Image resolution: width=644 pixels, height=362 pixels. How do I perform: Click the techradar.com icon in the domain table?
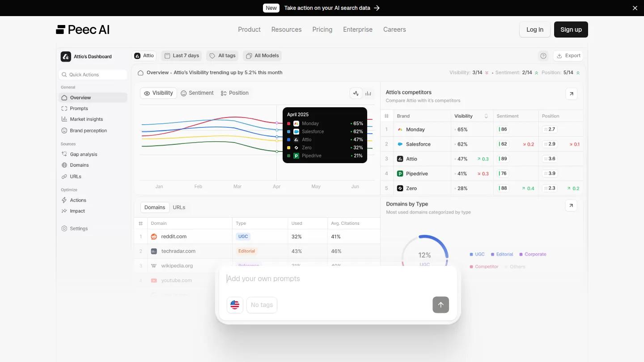click(154, 251)
